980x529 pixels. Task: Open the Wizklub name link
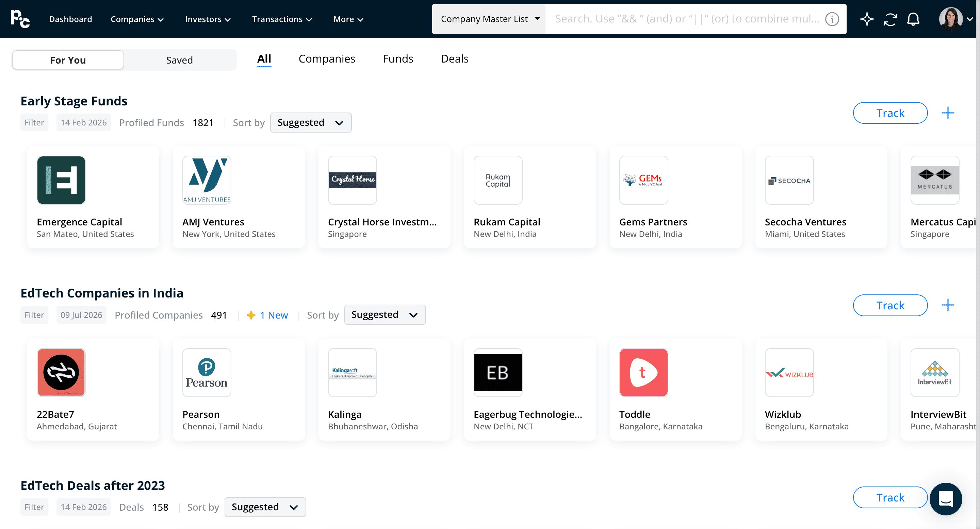click(783, 414)
